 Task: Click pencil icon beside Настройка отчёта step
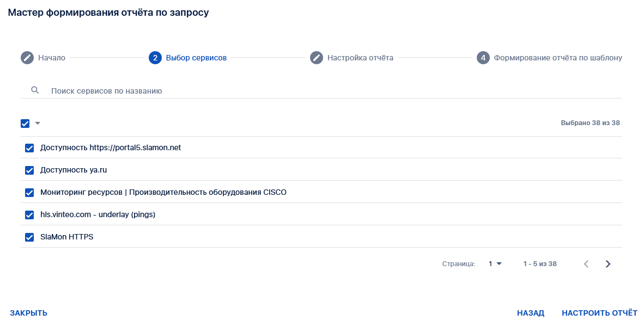click(317, 58)
